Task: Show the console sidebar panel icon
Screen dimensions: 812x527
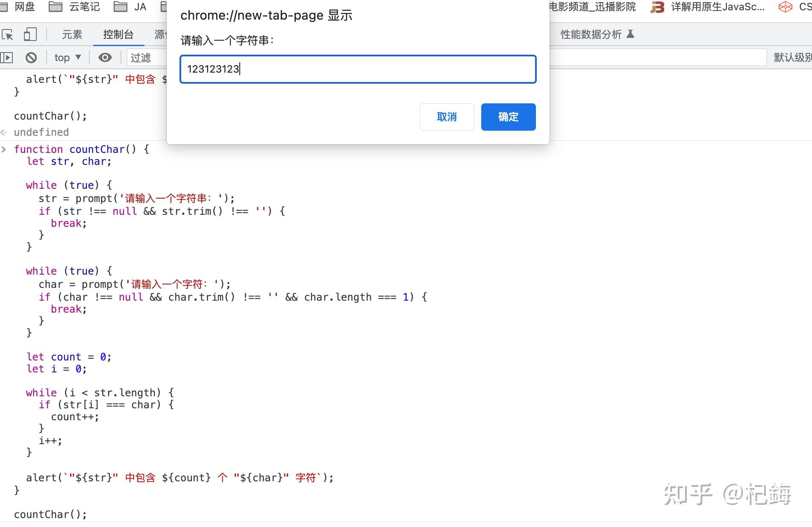Action: [7, 57]
